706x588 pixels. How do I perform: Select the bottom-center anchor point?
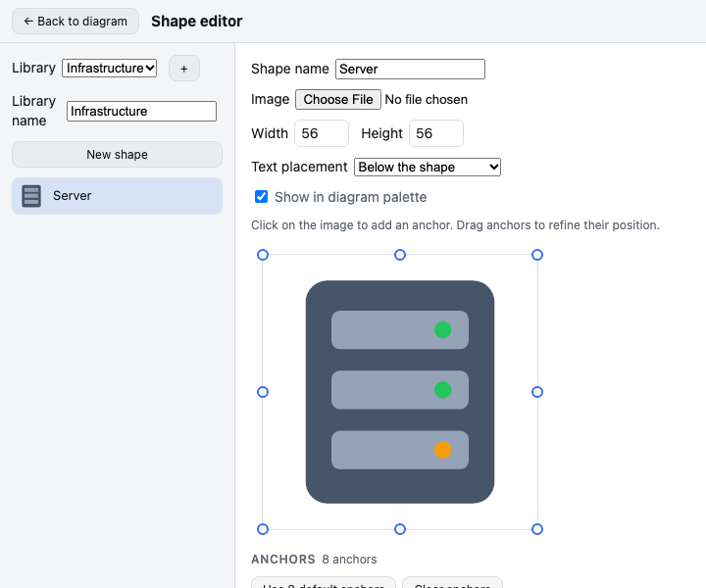point(400,529)
